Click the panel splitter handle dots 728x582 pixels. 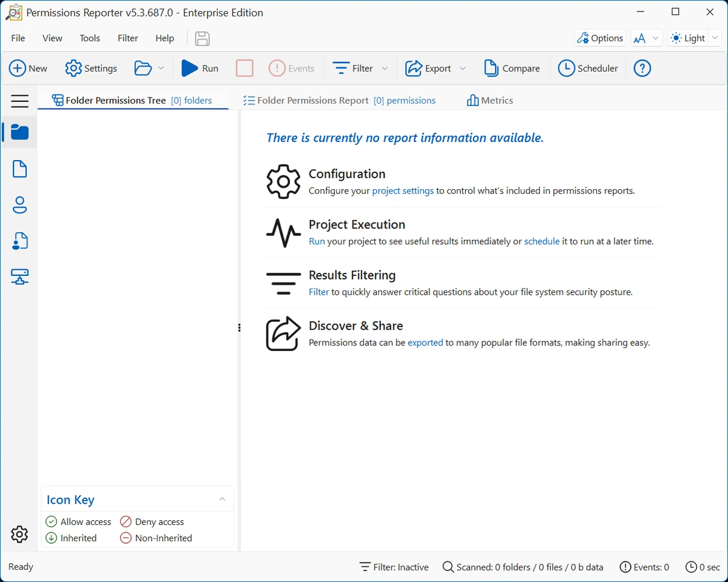239,328
